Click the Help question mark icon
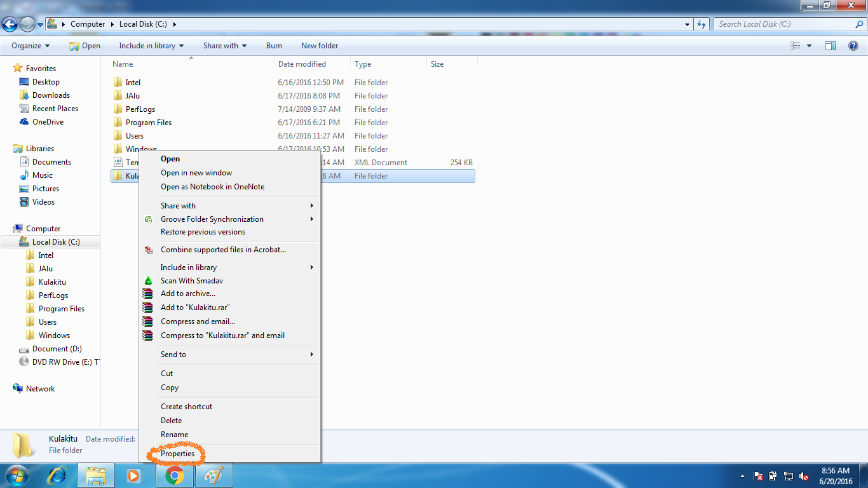 [852, 45]
